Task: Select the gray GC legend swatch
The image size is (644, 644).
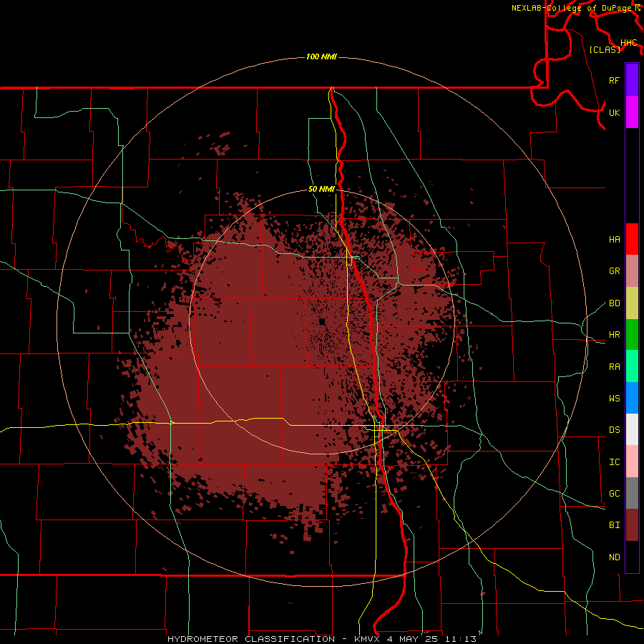Action: [x=632, y=493]
